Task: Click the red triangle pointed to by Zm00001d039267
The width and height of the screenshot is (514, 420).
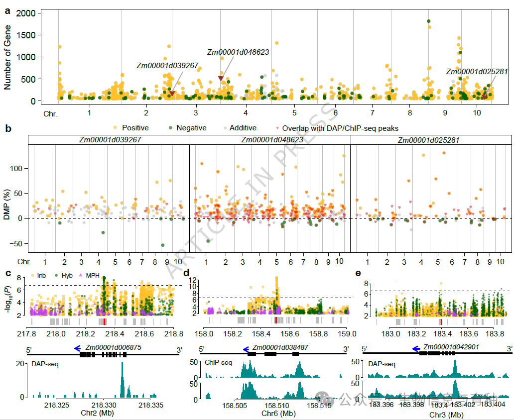Action: 172,94
